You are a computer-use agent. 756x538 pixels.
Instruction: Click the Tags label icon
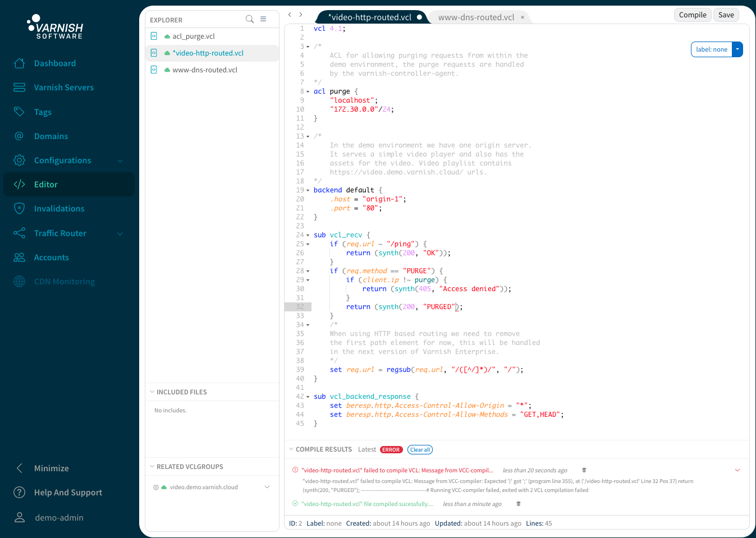click(20, 112)
